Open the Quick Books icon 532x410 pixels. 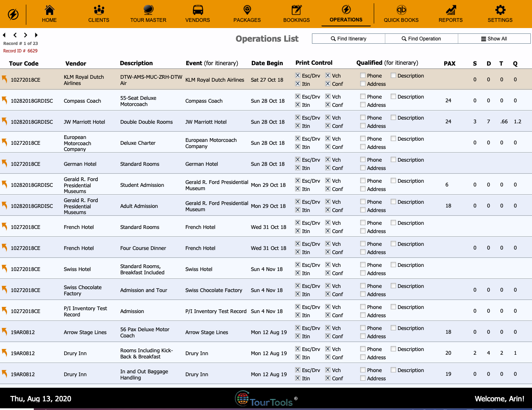(x=401, y=10)
